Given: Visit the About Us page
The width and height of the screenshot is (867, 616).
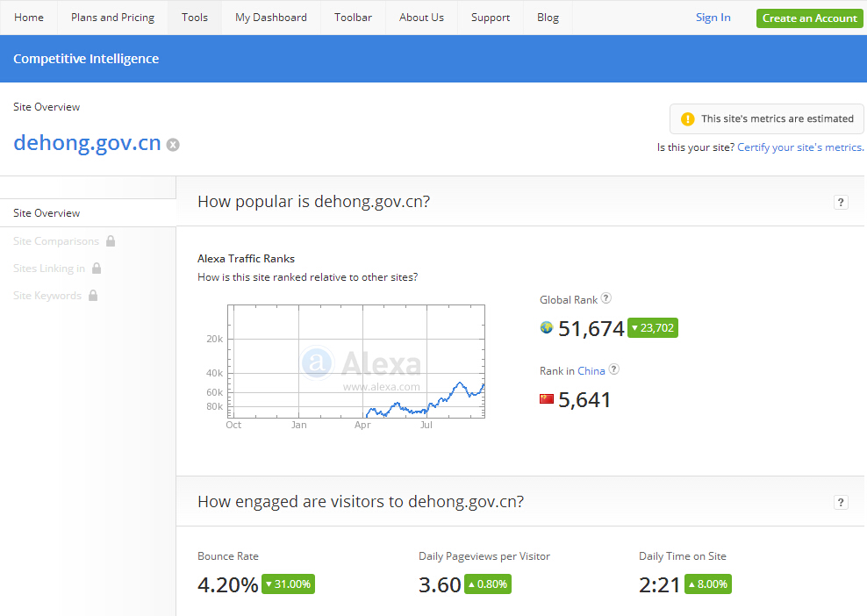Looking at the screenshot, I should (x=421, y=18).
